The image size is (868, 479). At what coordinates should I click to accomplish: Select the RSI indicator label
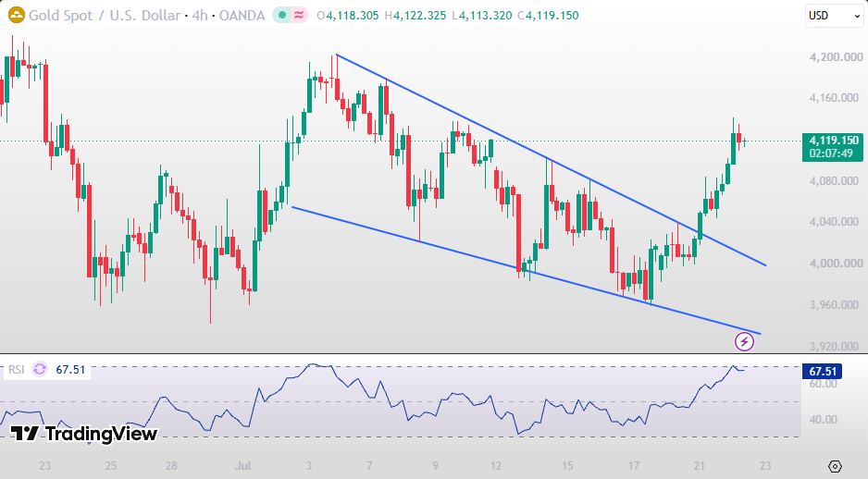point(16,370)
